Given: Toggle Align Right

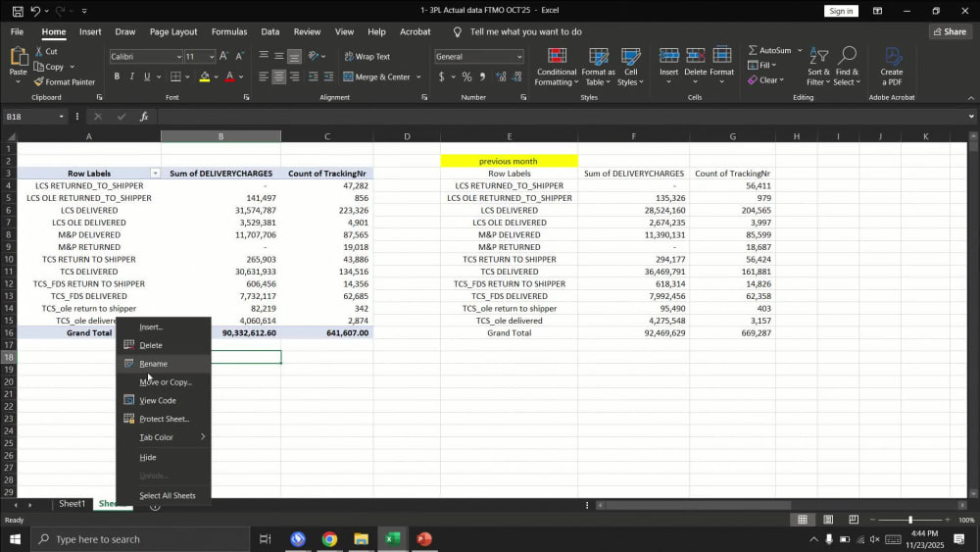Looking at the screenshot, I should coord(294,76).
